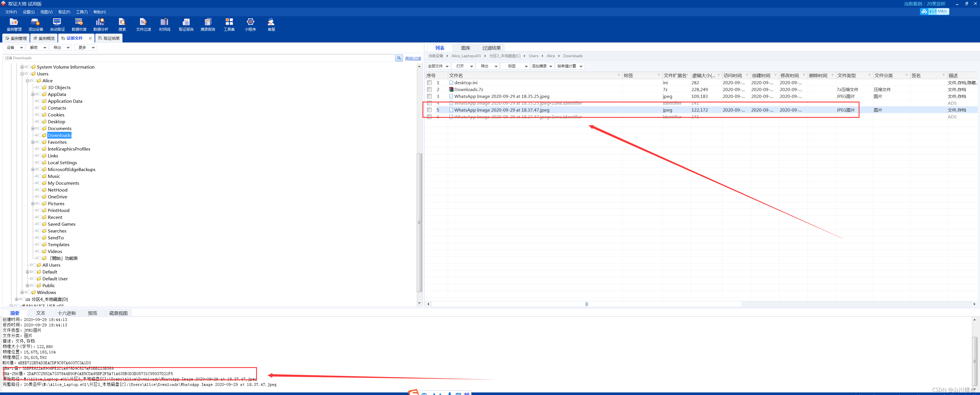Click the folder tree vertical scrollbar
Screen dimensions: 980x395
point(419,223)
